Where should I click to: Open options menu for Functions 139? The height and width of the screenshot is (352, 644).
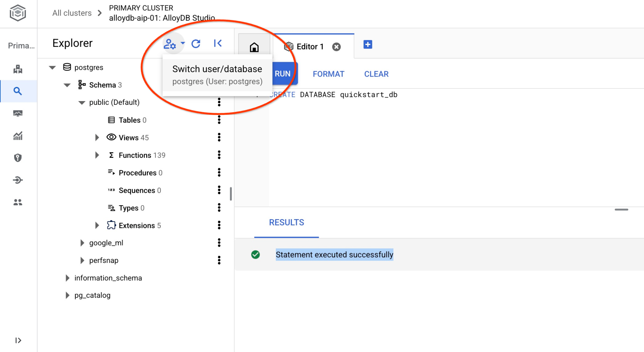tap(219, 155)
